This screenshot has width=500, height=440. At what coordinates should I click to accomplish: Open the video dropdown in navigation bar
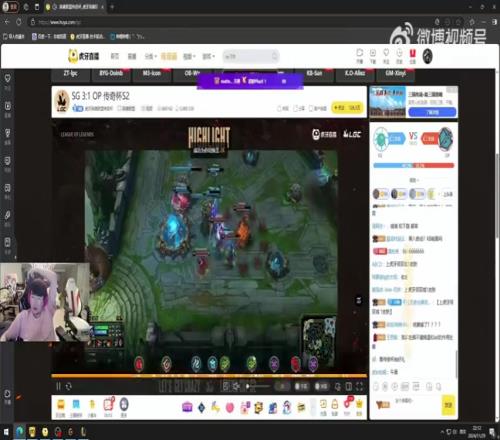pos(189,56)
